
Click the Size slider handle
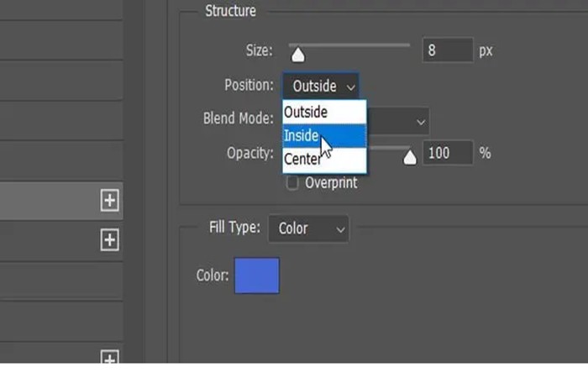(x=297, y=55)
